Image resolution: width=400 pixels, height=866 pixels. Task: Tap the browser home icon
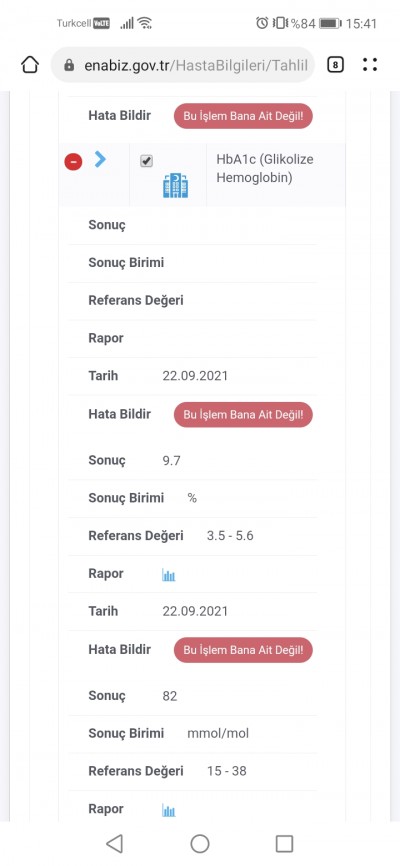[x=30, y=65]
